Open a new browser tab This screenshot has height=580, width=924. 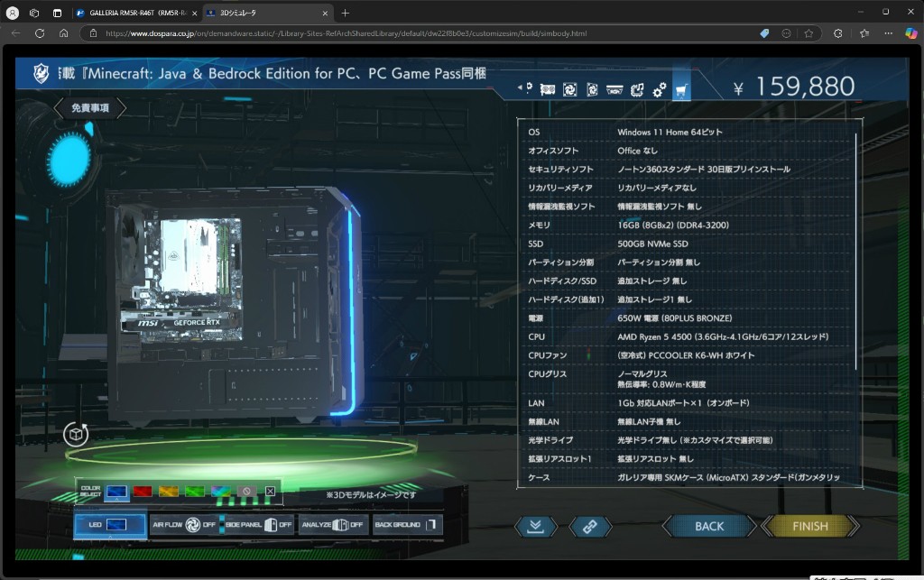[346, 13]
